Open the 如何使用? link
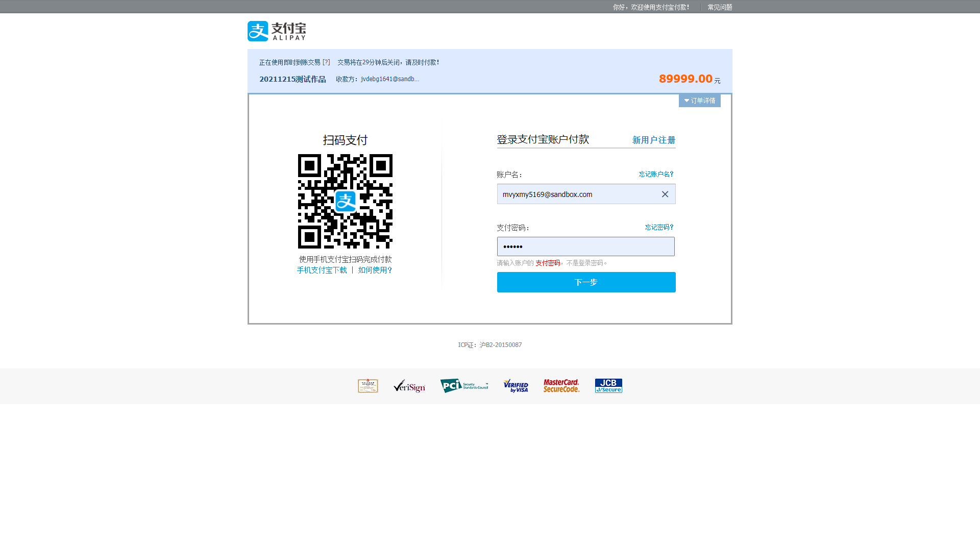 coord(375,270)
